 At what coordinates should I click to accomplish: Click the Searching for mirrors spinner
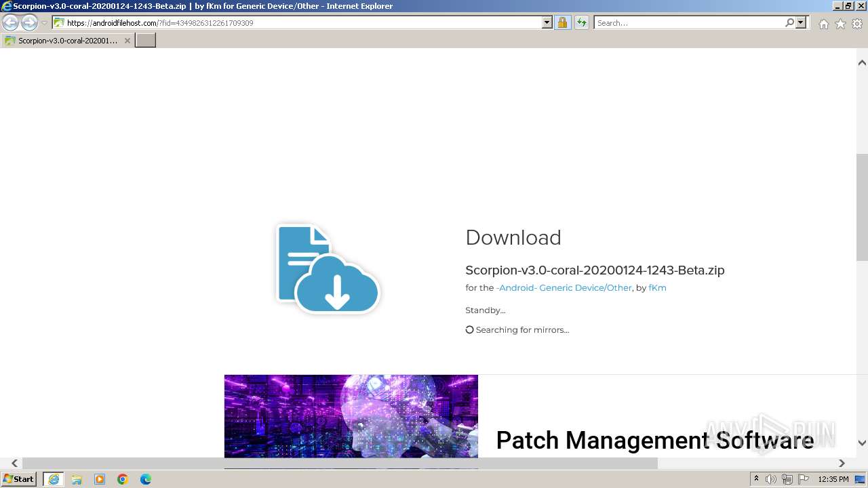pyautogui.click(x=469, y=330)
